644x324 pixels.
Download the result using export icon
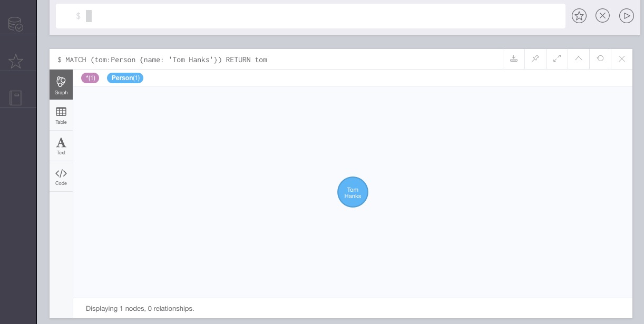[514, 59]
